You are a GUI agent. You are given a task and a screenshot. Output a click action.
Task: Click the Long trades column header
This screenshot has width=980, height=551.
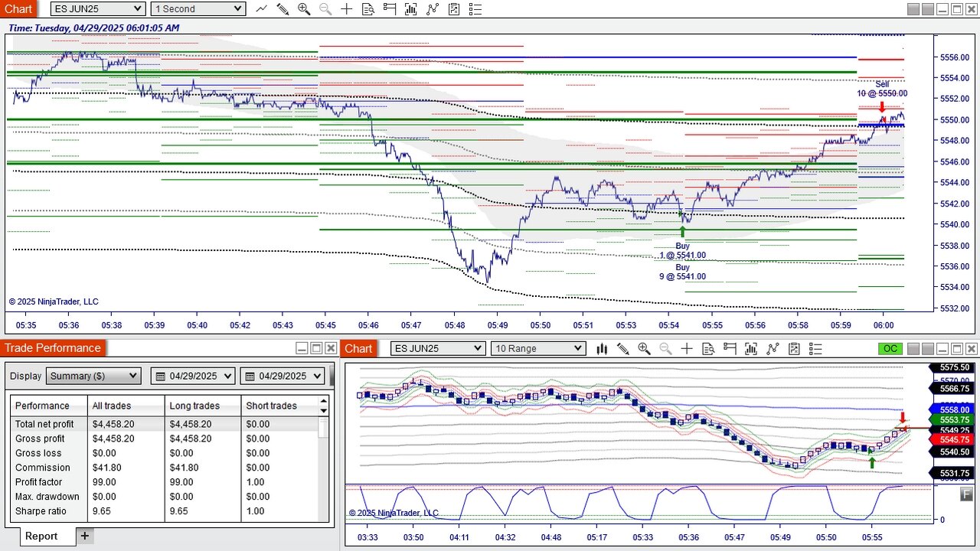pos(202,406)
